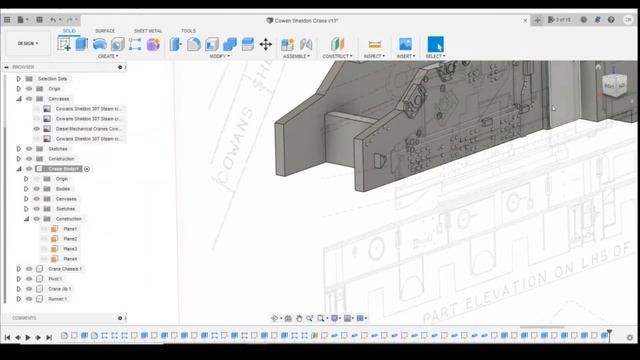Activate the blue Select tool

click(x=436, y=44)
